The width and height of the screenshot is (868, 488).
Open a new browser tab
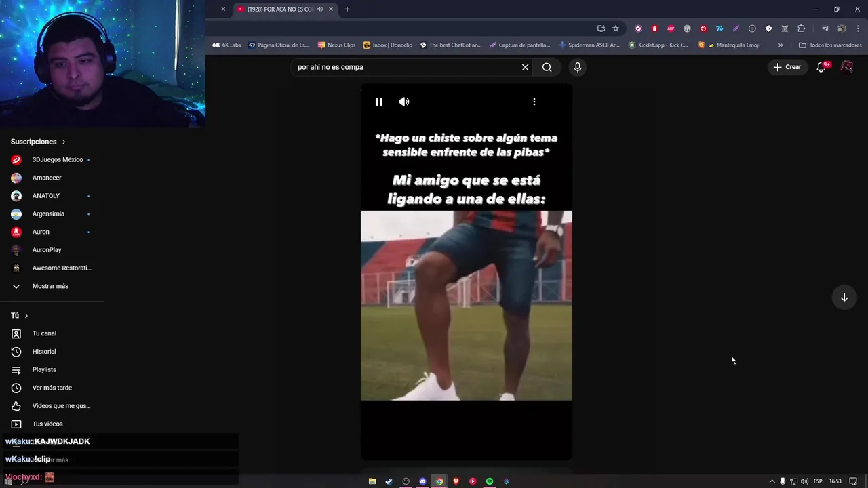pos(347,9)
